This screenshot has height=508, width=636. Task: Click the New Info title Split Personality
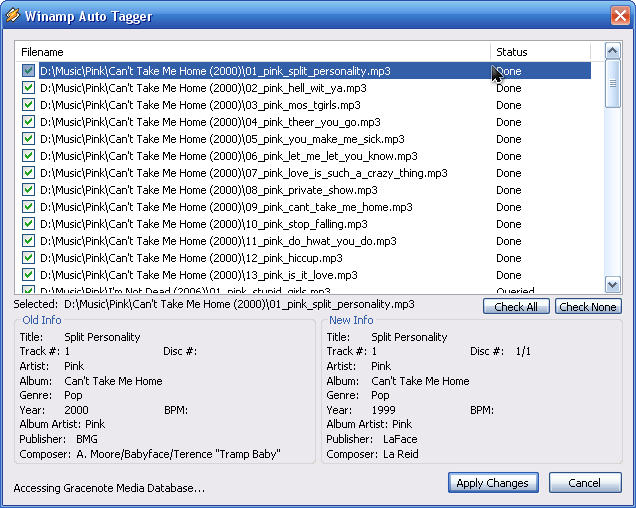(409, 337)
